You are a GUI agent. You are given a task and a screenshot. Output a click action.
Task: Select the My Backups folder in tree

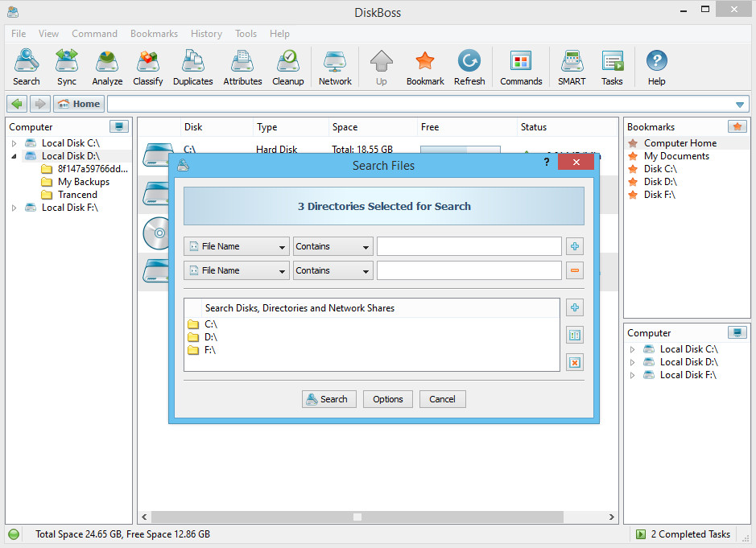pyautogui.click(x=84, y=182)
